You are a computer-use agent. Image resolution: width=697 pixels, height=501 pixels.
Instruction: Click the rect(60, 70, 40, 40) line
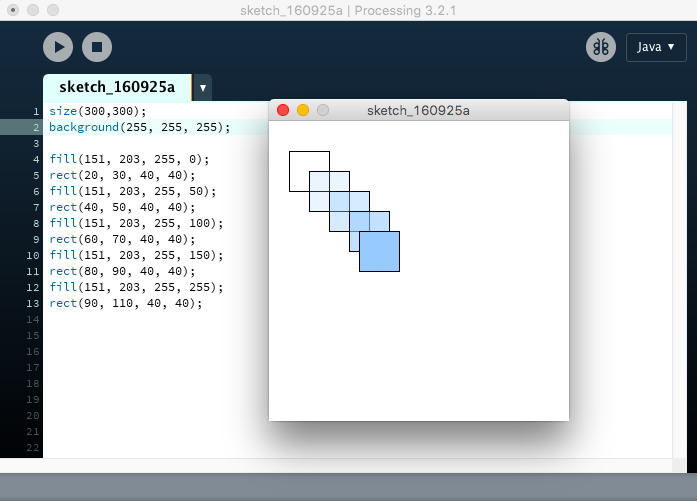tap(122, 239)
